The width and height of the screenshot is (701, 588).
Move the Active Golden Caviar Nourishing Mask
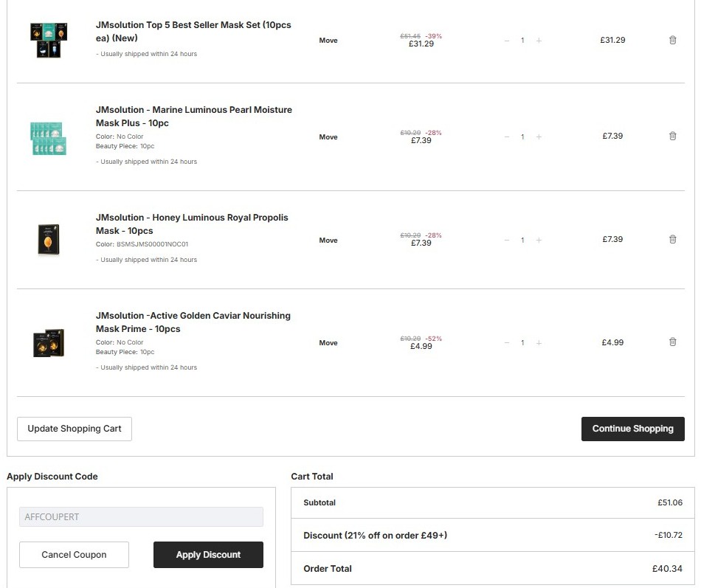(x=328, y=343)
